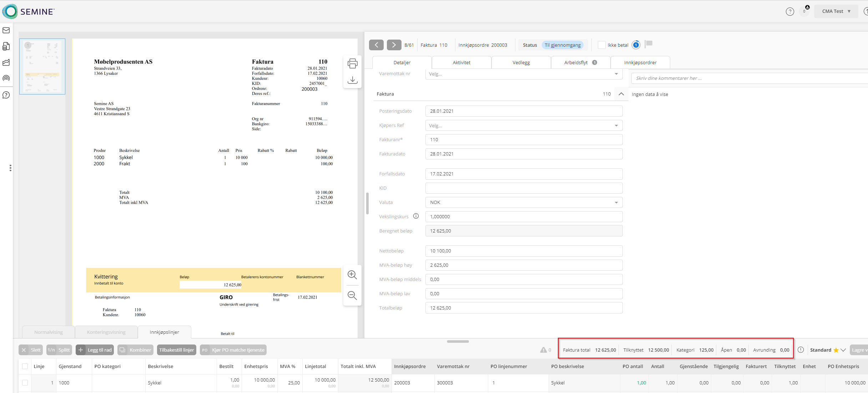Tick the Ikke betal checkbox
This screenshot has width=868, height=393.
(x=602, y=45)
